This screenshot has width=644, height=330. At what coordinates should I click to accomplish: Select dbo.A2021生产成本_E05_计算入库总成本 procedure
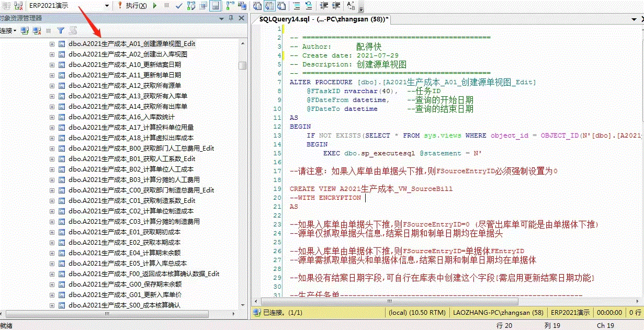pos(127,263)
